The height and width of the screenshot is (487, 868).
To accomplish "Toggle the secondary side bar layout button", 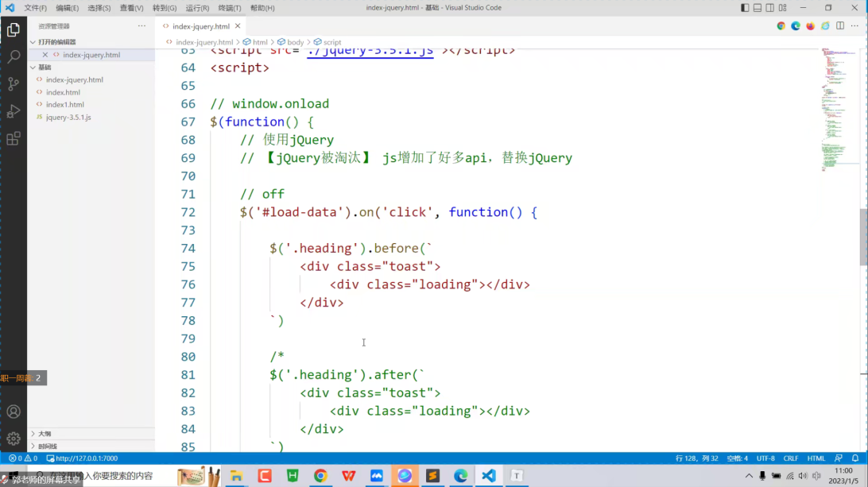I will point(770,8).
